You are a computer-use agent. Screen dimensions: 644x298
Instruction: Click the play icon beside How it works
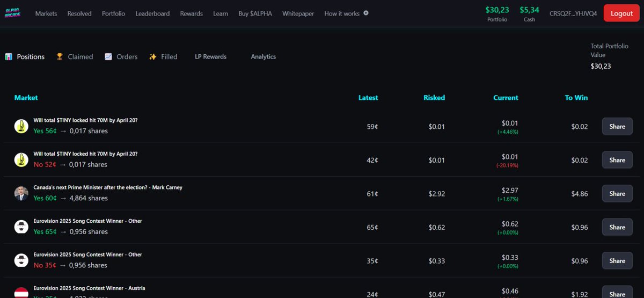366,13
